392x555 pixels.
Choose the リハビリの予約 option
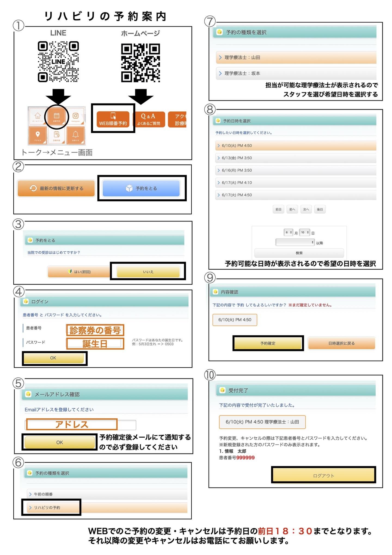coord(51,507)
